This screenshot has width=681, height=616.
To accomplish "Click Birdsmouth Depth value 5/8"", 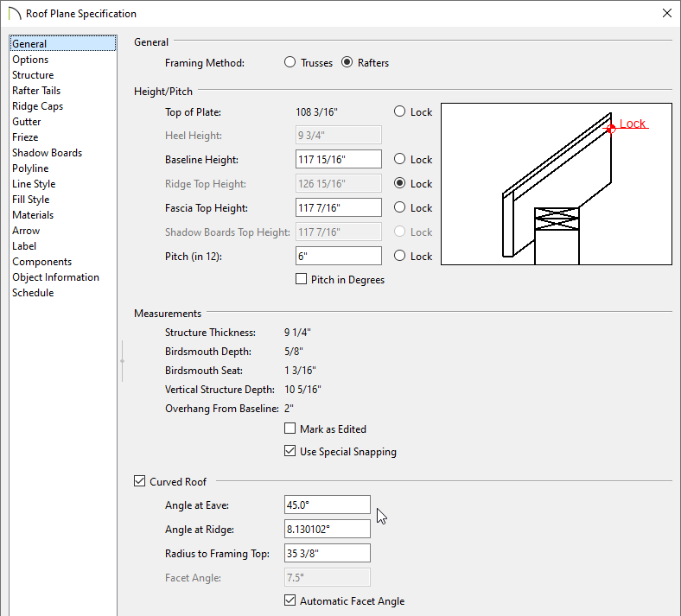I will point(294,352).
